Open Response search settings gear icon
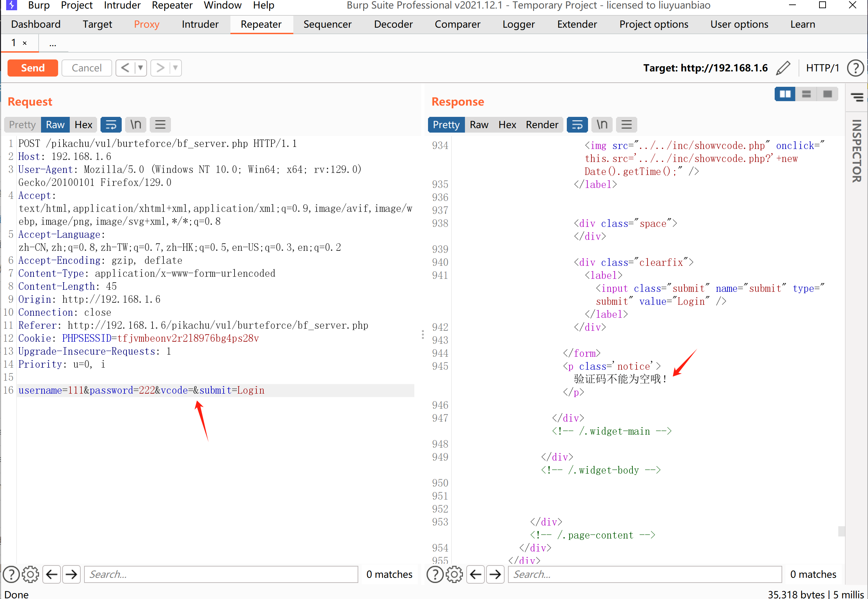 pos(454,574)
